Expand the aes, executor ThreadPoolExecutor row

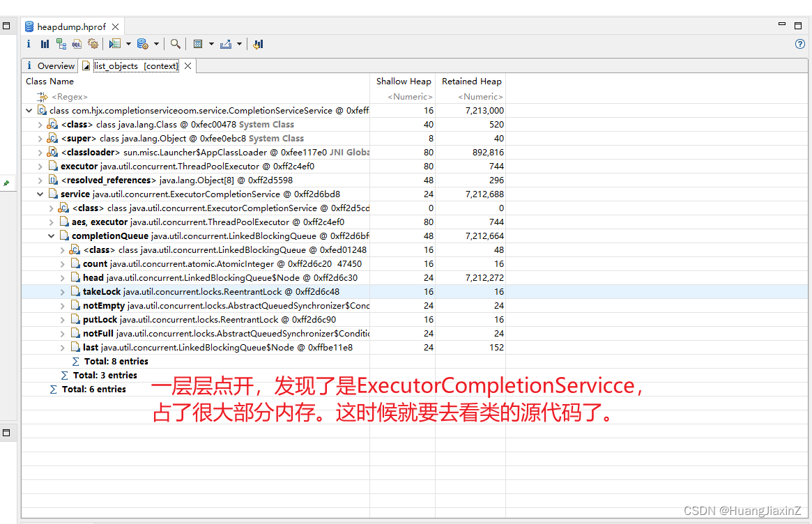(x=52, y=222)
